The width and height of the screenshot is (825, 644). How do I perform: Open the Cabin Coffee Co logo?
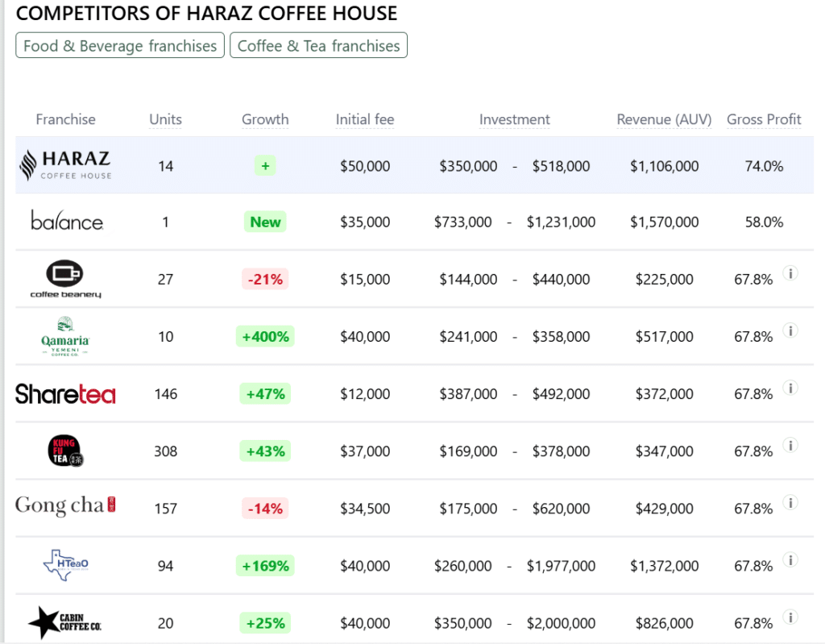[x=65, y=622]
